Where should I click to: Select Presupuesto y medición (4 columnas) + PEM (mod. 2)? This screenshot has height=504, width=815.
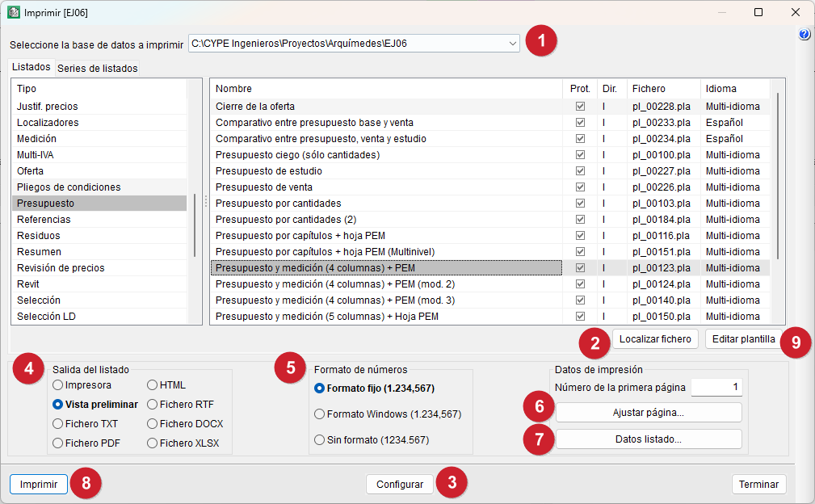[x=386, y=283]
